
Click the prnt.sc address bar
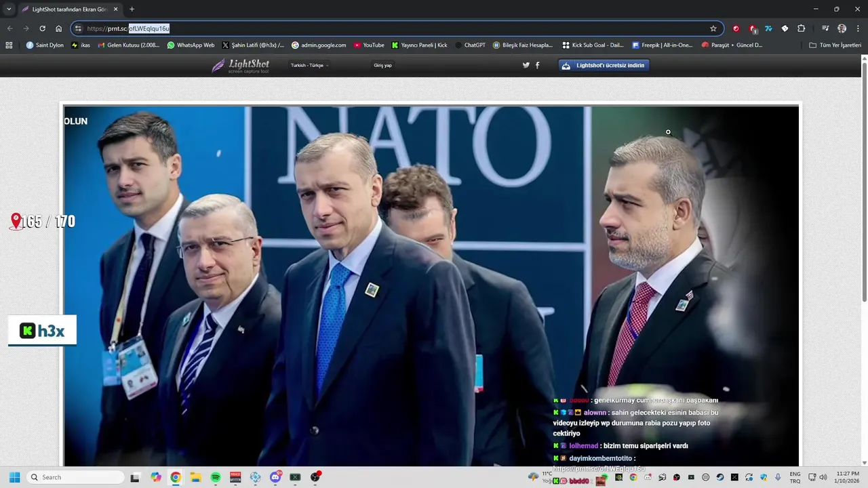tap(397, 28)
